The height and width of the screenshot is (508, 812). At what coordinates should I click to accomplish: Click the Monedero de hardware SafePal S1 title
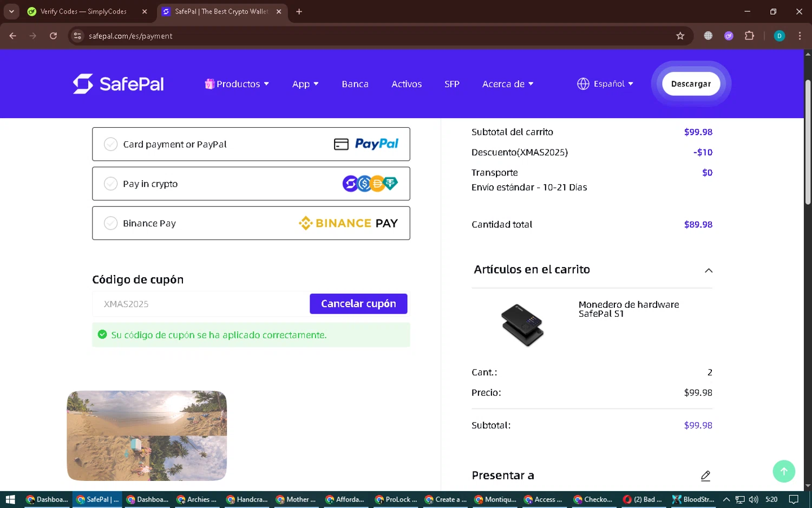coord(628,309)
